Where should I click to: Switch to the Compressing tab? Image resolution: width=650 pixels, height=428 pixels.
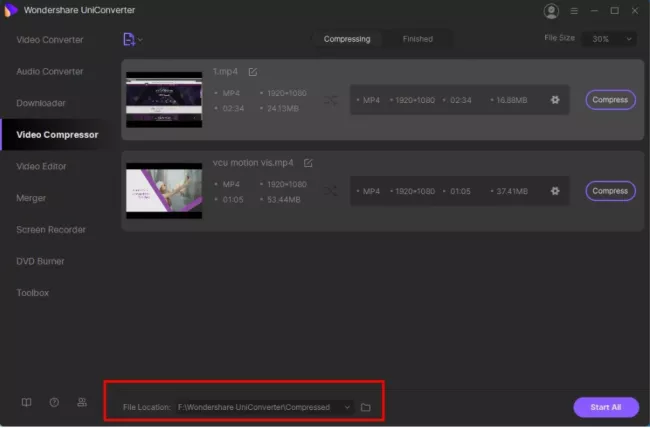[347, 39]
